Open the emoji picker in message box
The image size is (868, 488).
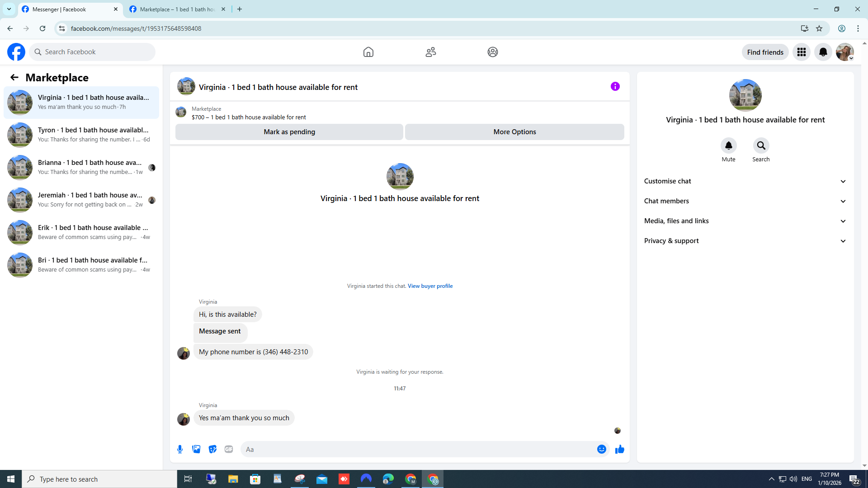[601, 449]
